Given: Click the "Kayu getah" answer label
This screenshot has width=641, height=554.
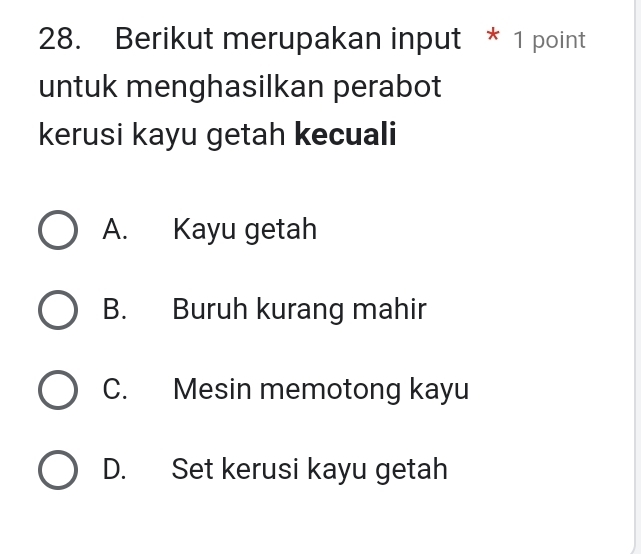Looking at the screenshot, I should [x=244, y=230].
